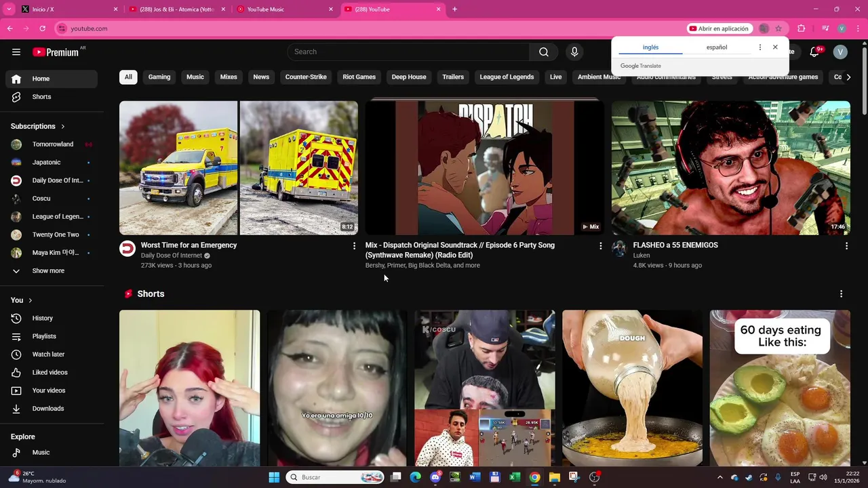Open the Japatonic subscription channel
868x488 pixels.
pos(52,163)
